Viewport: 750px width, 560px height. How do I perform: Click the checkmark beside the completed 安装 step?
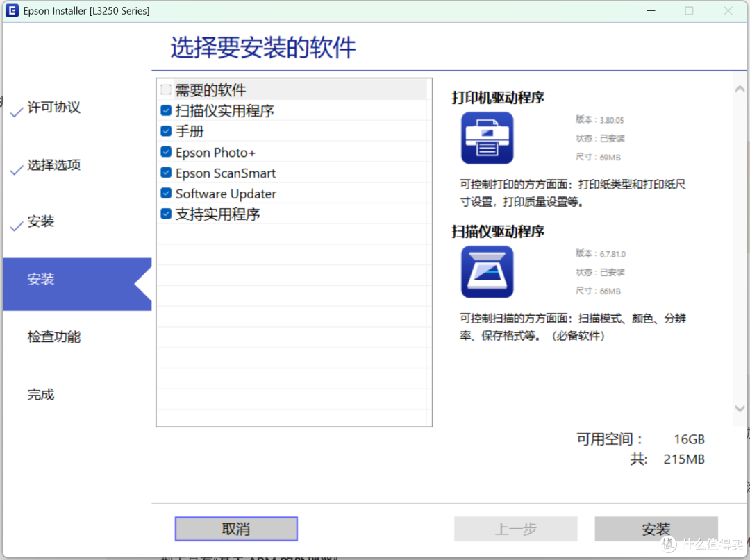(17, 226)
